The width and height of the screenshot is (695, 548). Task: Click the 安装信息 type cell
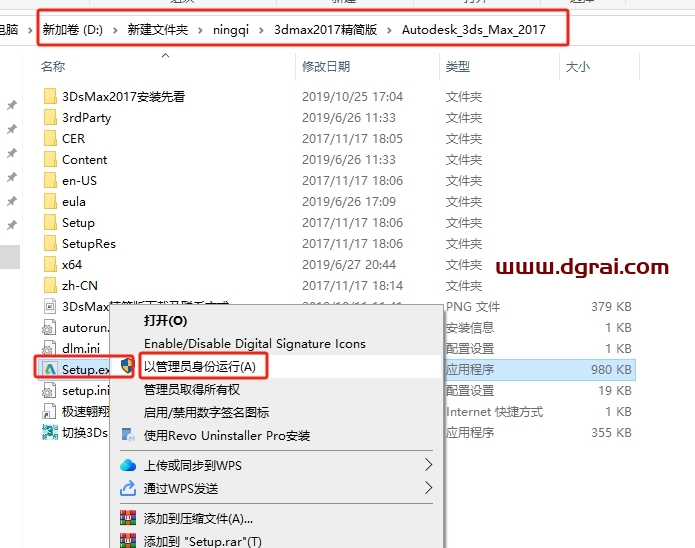pos(470,328)
